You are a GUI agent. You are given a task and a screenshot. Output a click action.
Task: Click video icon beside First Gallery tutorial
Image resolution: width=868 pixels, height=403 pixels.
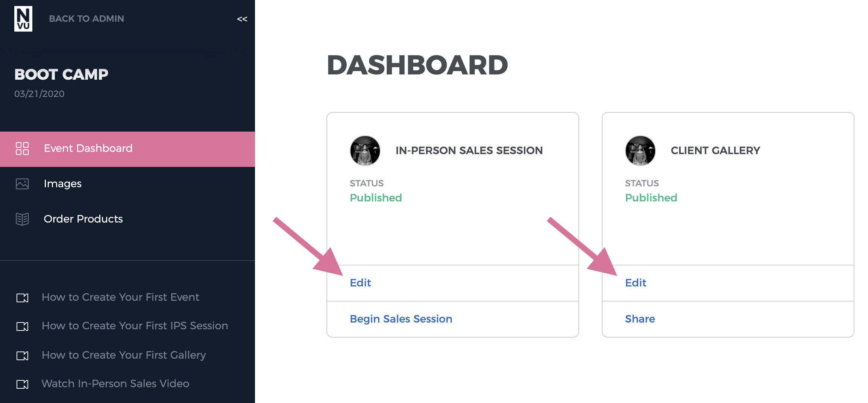point(22,356)
